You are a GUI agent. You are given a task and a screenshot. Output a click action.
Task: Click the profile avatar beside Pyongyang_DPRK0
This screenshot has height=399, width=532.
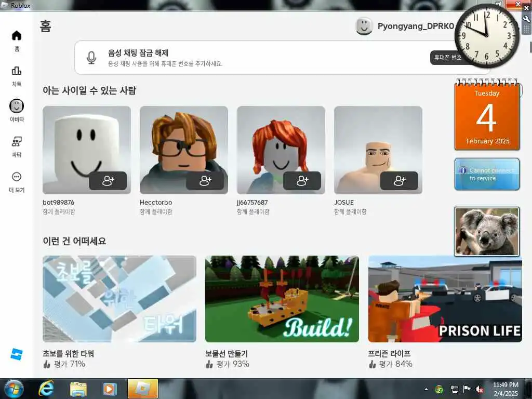pyautogui.click(x=364, y=26)
